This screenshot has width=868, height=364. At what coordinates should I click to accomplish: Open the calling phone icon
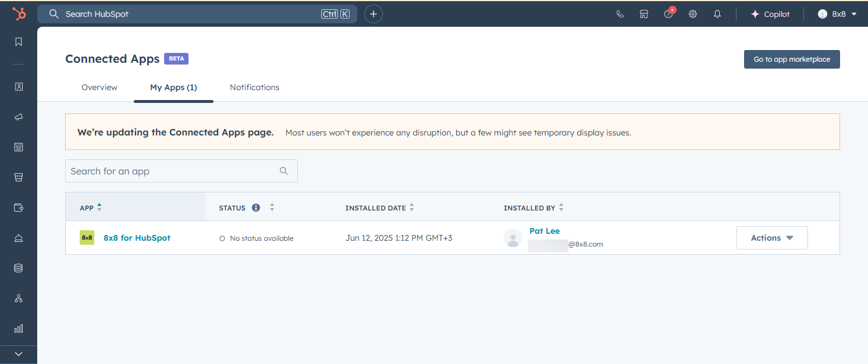[x=620, y=14]
